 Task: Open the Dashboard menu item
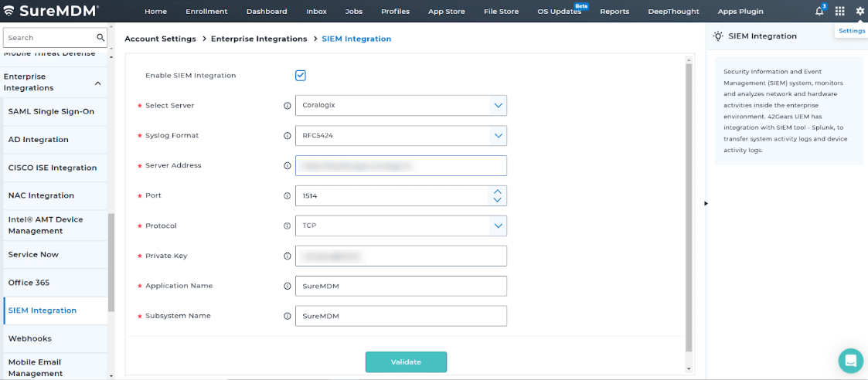[x=267, y=11]
